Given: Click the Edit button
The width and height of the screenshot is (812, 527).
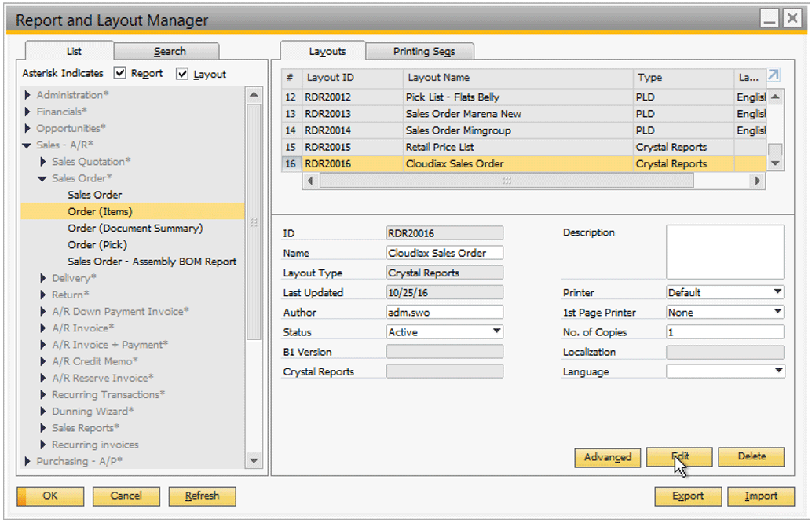Looking at the screenshot, I should (678, 457).
